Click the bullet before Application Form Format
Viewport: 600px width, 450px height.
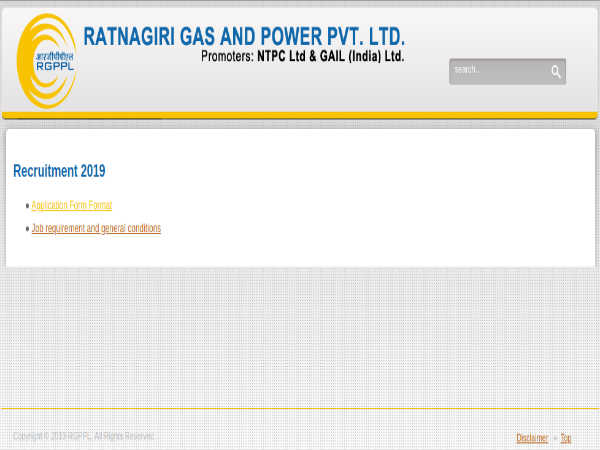pyautogui.click(x=27, y=206)
